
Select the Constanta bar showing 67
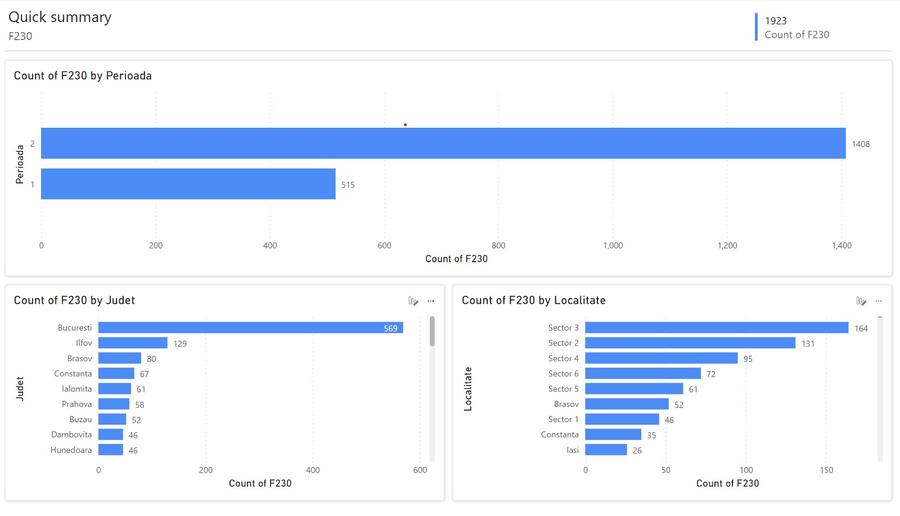point(116,373)
